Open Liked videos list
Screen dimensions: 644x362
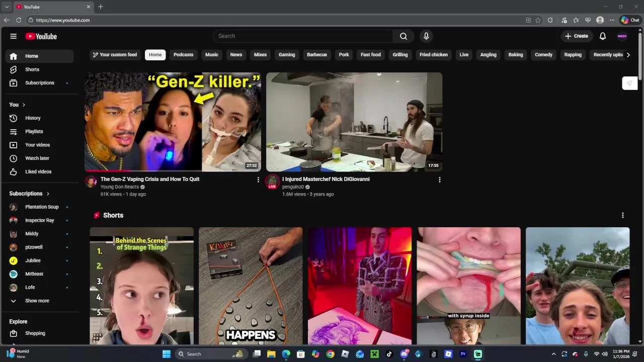[40, 172]
